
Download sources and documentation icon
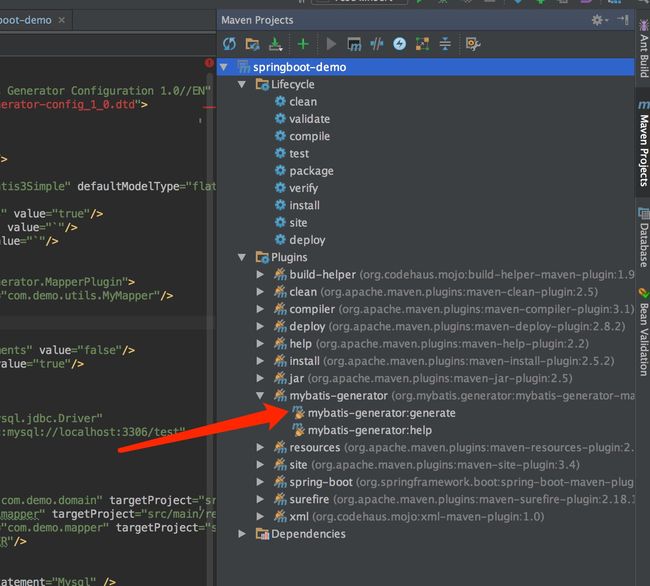point(275,44)
